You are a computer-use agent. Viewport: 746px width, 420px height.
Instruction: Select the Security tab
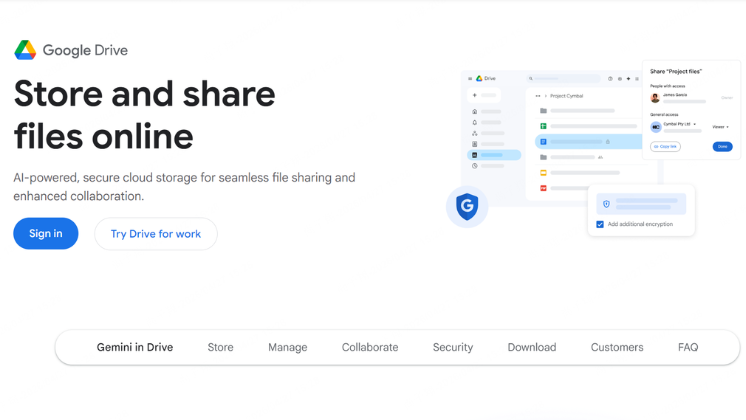pyautogui.click(x=452, y=347)
